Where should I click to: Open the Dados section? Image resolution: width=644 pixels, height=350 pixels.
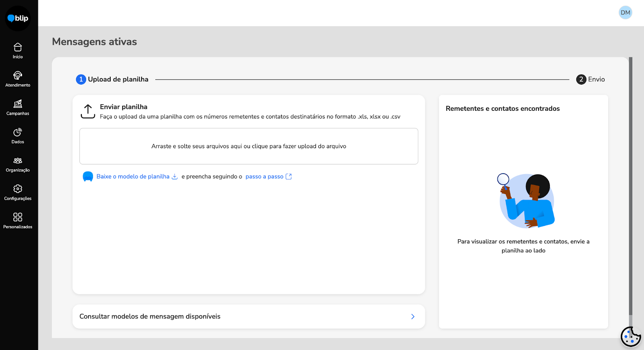click(18, 136)
